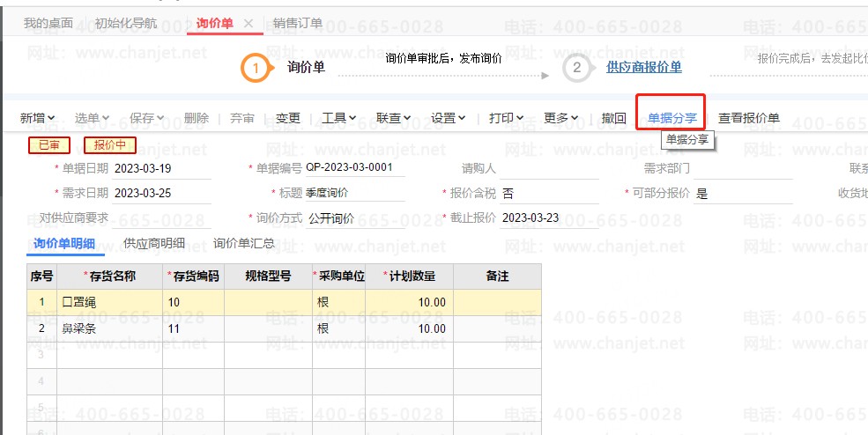Click 存货编码 cell with value 10
The width and height of the screenshot is (868, 435).
193,302
